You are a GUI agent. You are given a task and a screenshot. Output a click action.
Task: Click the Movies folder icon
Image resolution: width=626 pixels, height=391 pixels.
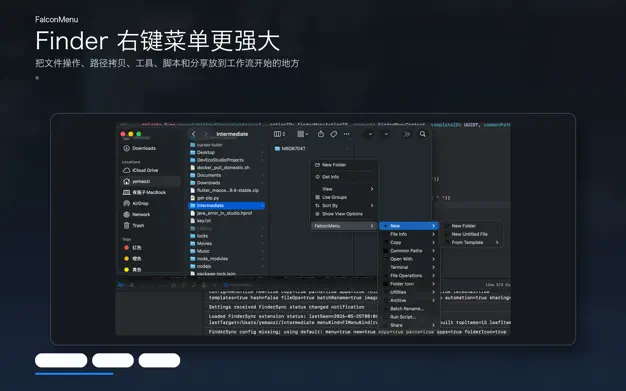(x=193, y=244)
